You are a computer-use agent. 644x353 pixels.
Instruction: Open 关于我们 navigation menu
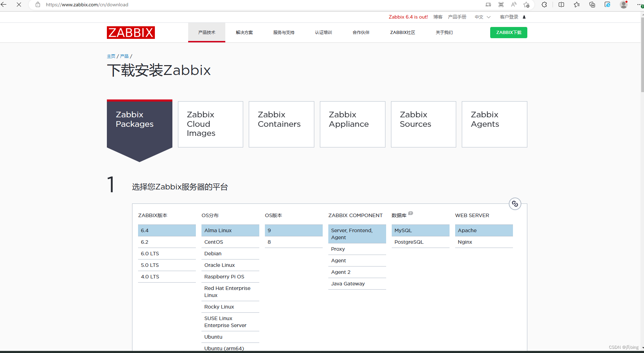pos(444,32)
